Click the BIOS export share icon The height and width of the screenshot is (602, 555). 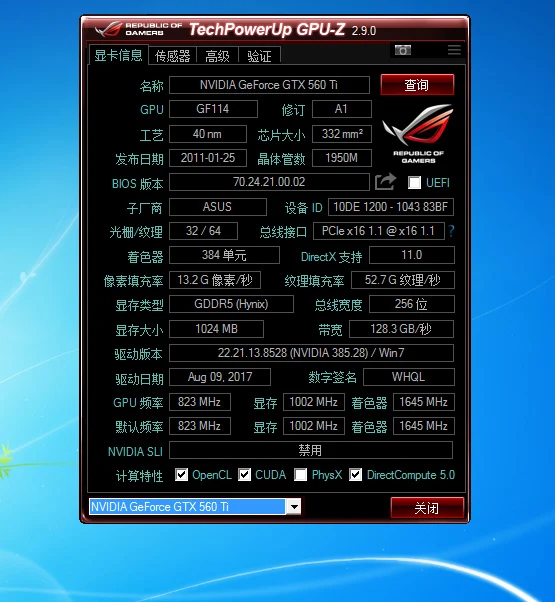385,182
